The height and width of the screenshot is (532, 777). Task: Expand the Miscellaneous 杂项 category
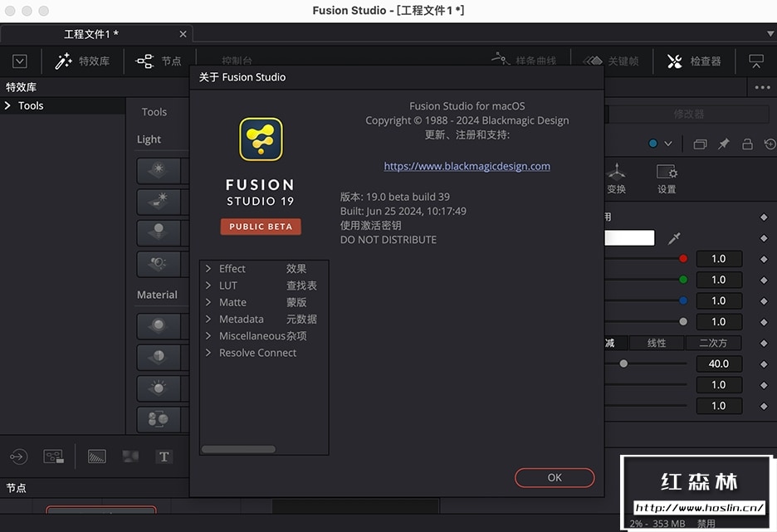pyautogui.click(x=208, y=336)
